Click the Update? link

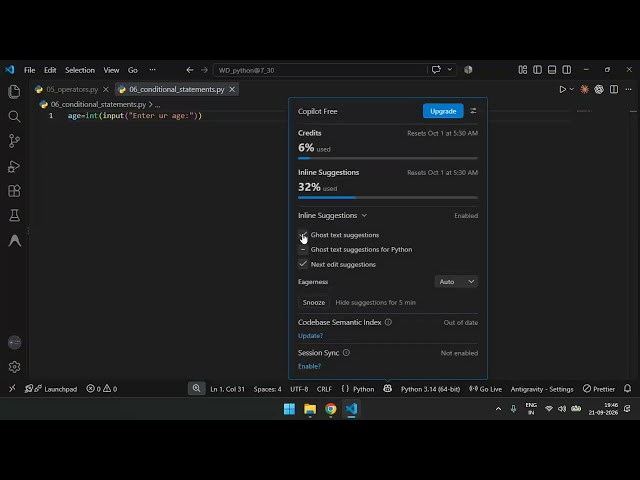(310, 336)
